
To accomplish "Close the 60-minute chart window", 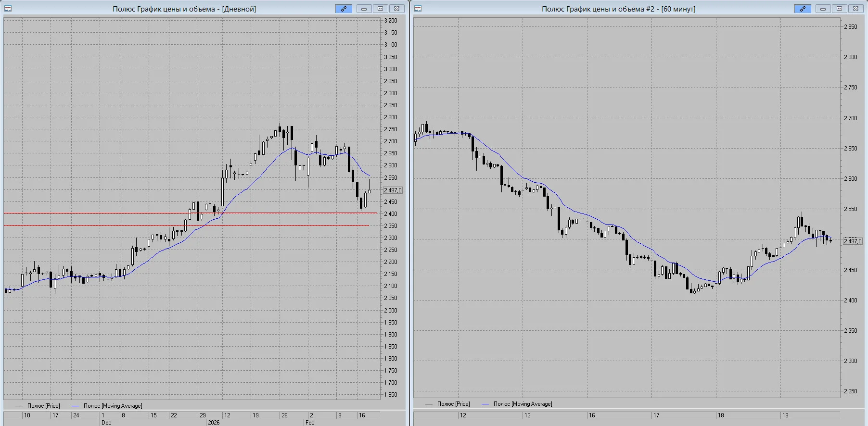I will pyautogui.click(x=855, y=9).
